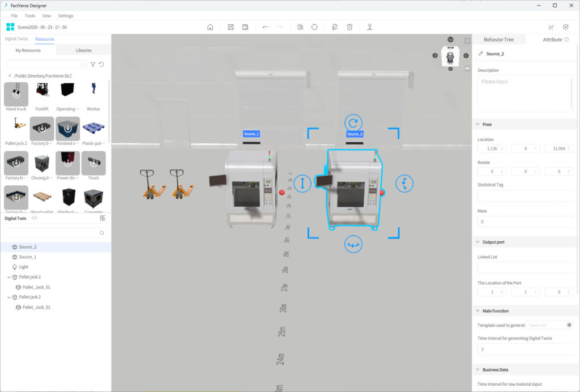
Task: Click the tilt gizmo right of Source_2
Action: tap(404, 183)
